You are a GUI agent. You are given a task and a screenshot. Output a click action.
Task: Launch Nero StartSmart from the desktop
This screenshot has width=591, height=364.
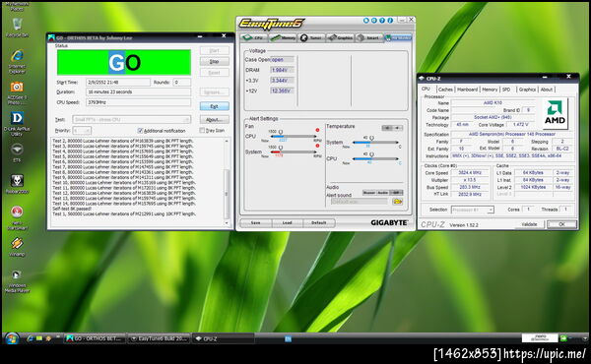(17, 217)
